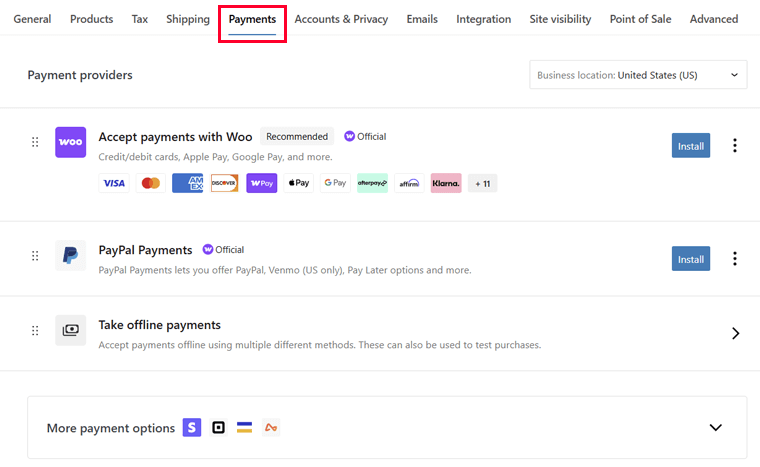Screen dimensions: 760x467
Task: Go to the Shipping tab
Action: pos(188,19)
